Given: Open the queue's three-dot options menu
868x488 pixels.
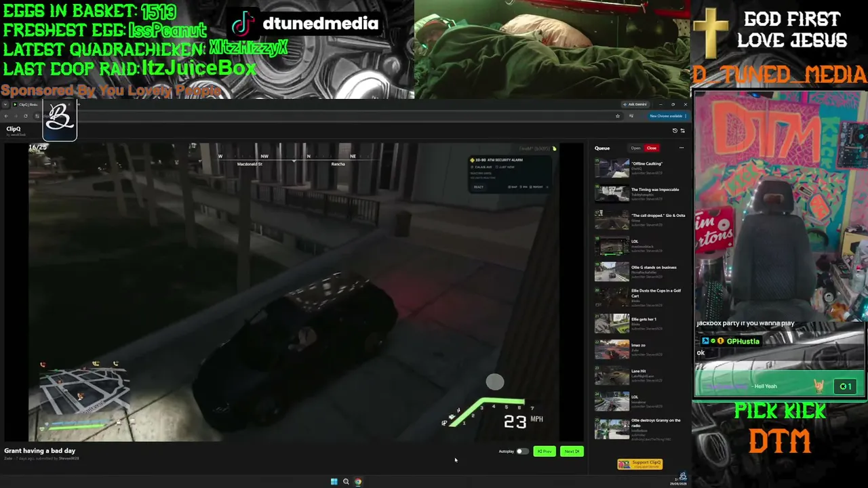Looking at the screenshot, I should (x=682, y=148).
